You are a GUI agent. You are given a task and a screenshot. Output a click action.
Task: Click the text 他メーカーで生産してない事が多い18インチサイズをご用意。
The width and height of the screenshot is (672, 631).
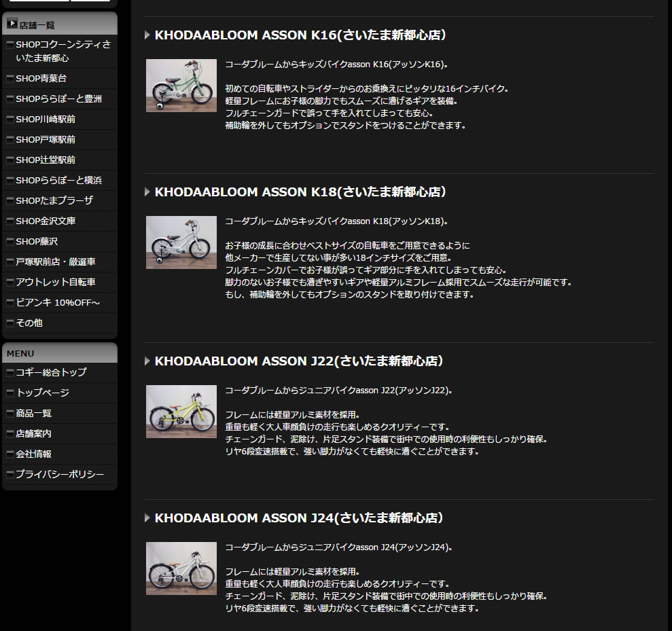[338, 258]
